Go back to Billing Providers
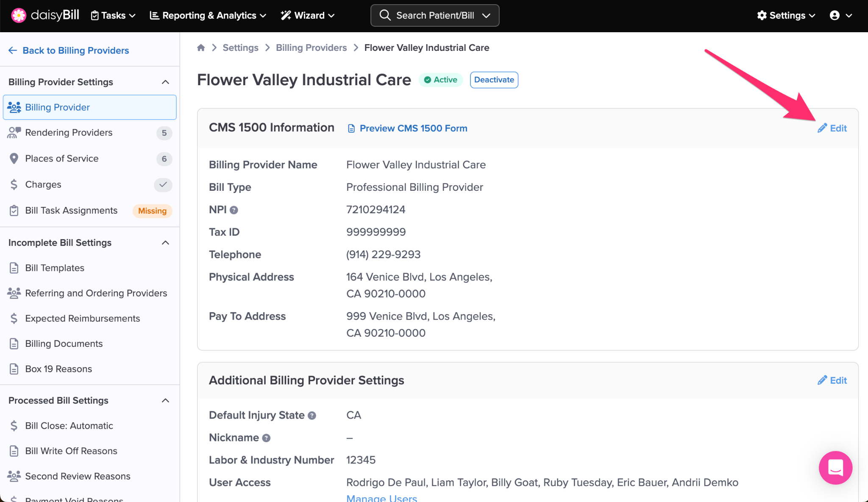Screen dimensions: 868x502 [x=69, y=50]
